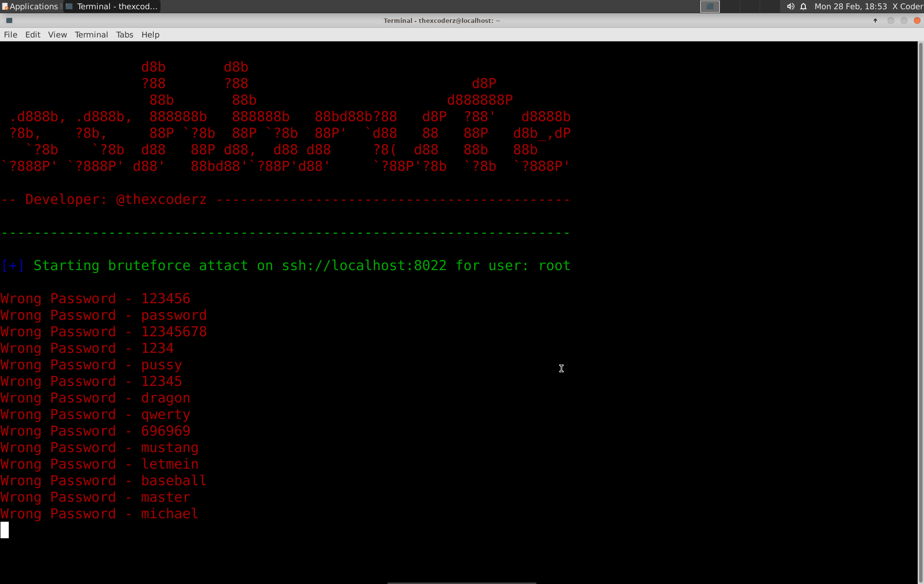Viewport: 924px width, 584px height.
Task: Click the terminal vertical scrollbar
Action: pyautogui.click(x=921, y=312)
